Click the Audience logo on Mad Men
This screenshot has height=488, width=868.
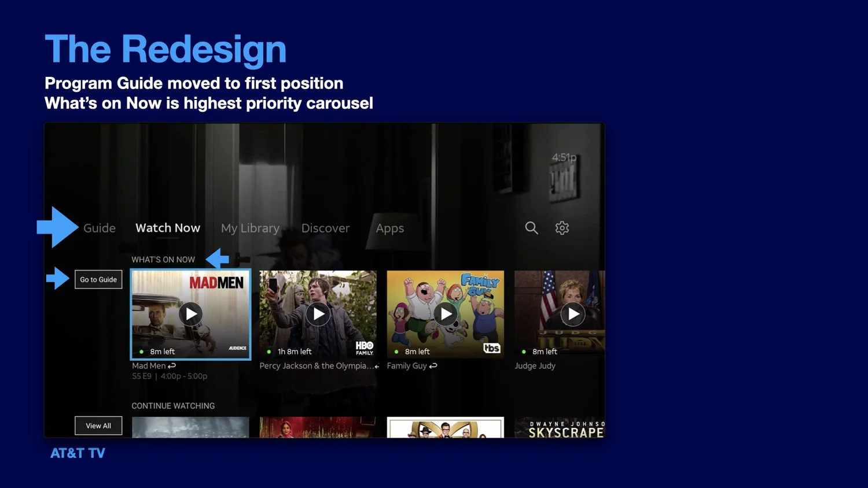[x=237, y=348]
